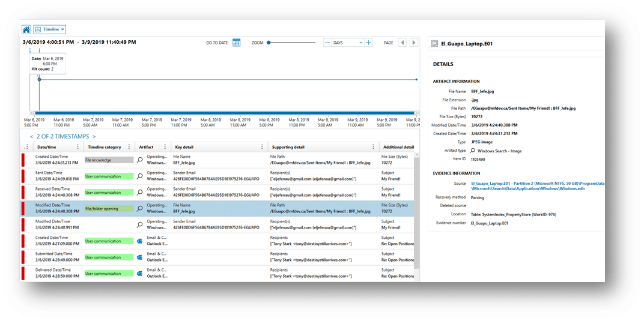This screenshot has height=321, width=644.
Task: Open the Timeline category column options menu
Action: [129, 147]
